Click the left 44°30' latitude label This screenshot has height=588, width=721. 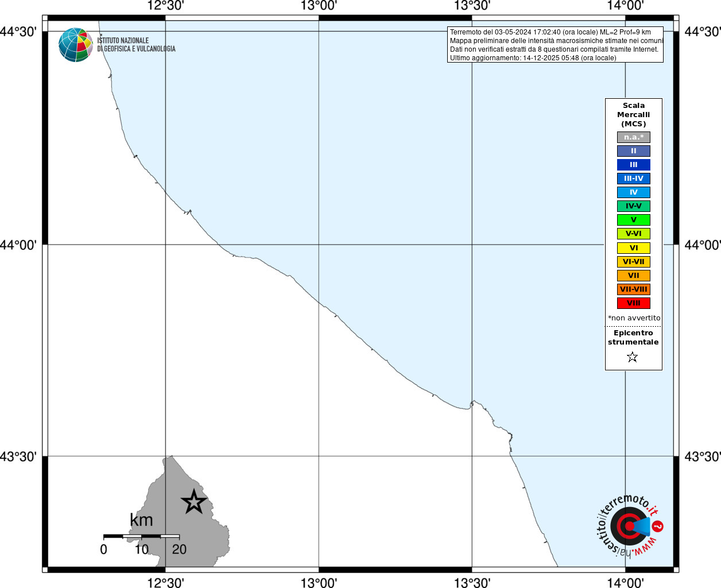(x=18, y=32)
